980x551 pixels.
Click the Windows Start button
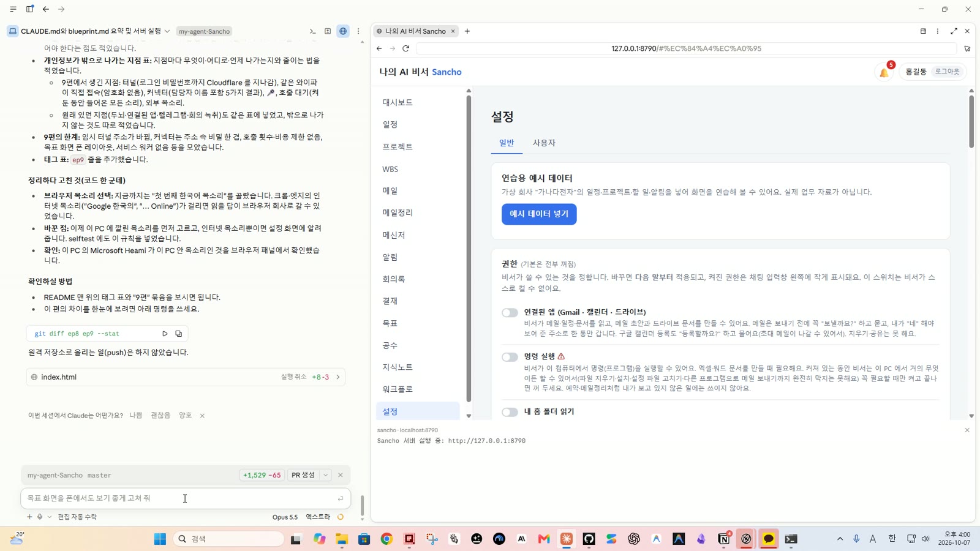(x=160, y=539)
